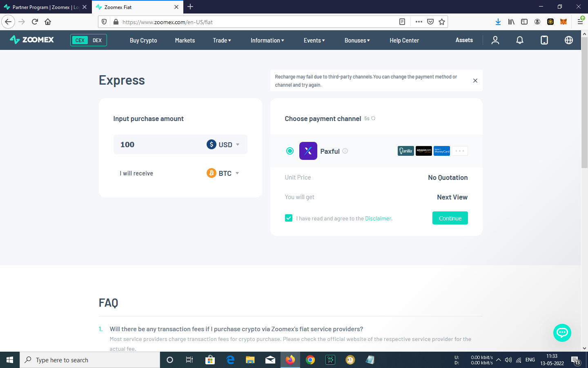
Task: Open the Disclaimer link
Action: (378, 218)
